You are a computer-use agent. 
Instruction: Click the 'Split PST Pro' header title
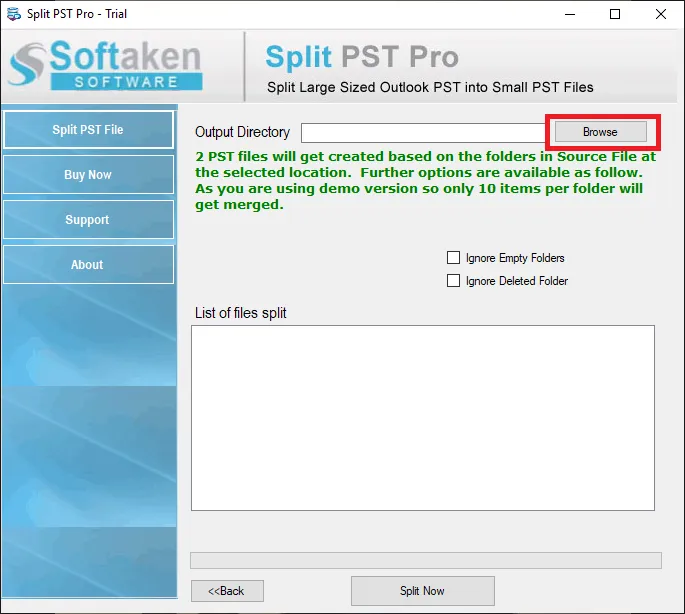(362, 57)
